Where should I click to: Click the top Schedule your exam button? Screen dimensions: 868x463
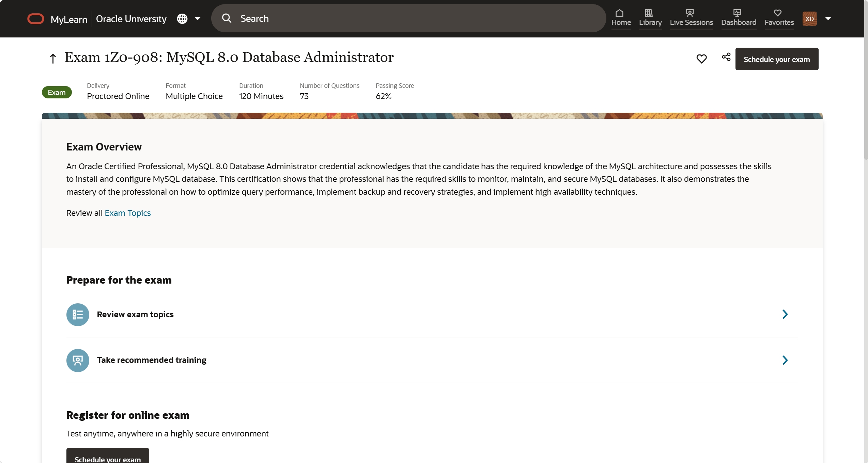click(776, 59)
